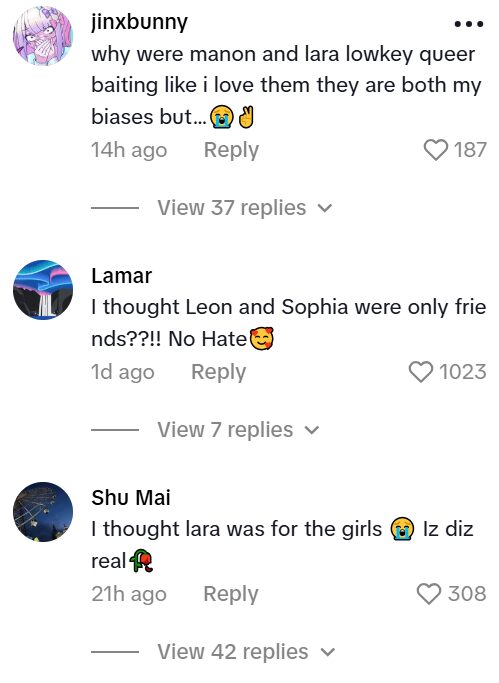Click the wilted rose emoji
Image resolution: width=499 pixels, height=683 pixels.
click(141, 561)
